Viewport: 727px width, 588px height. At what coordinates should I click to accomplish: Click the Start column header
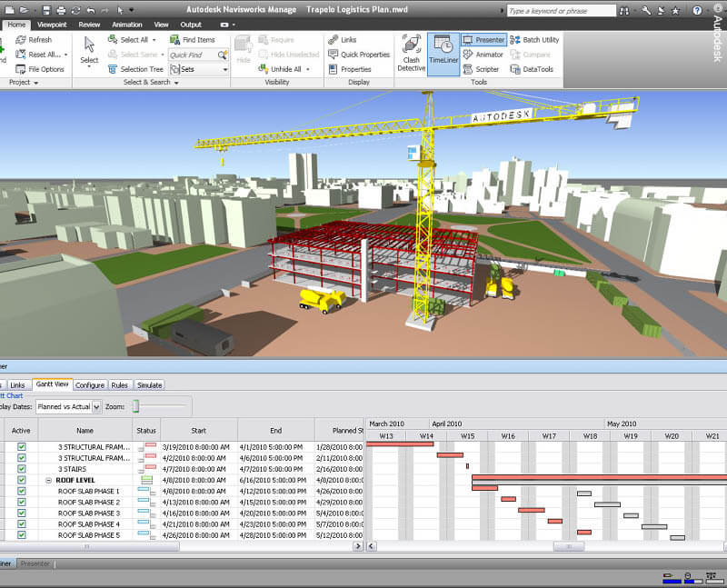pyautogui.click(x=198, y=431)
